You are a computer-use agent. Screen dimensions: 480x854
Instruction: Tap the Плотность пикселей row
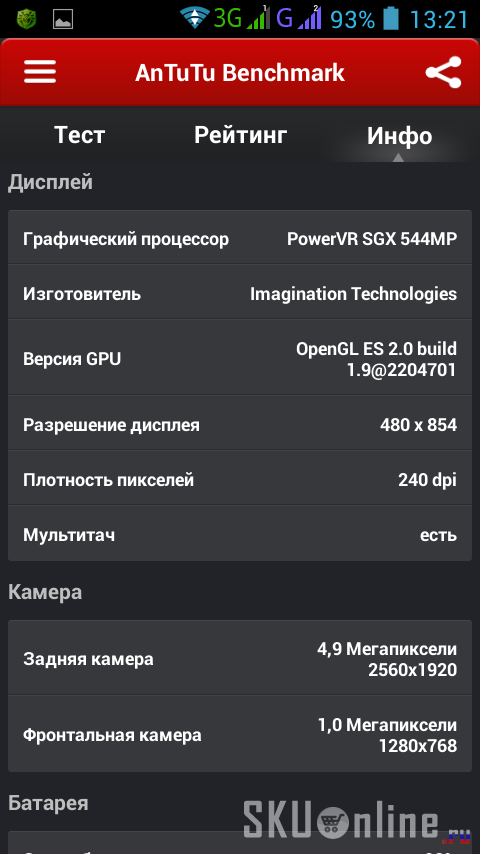pyautogui.click(x=240, y=478)
